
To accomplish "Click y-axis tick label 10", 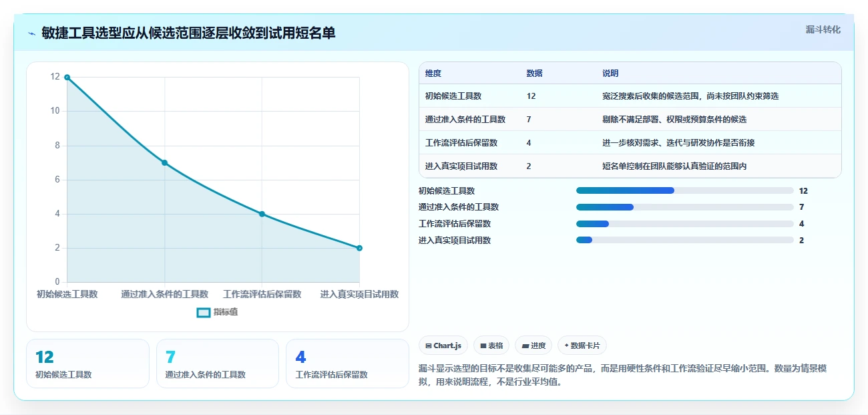I will (55, 111).
